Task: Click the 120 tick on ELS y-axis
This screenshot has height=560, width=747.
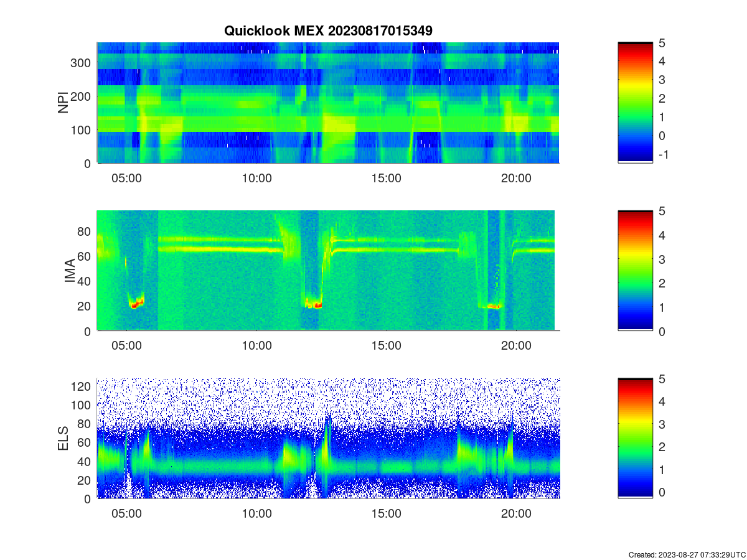Action: 82,386
